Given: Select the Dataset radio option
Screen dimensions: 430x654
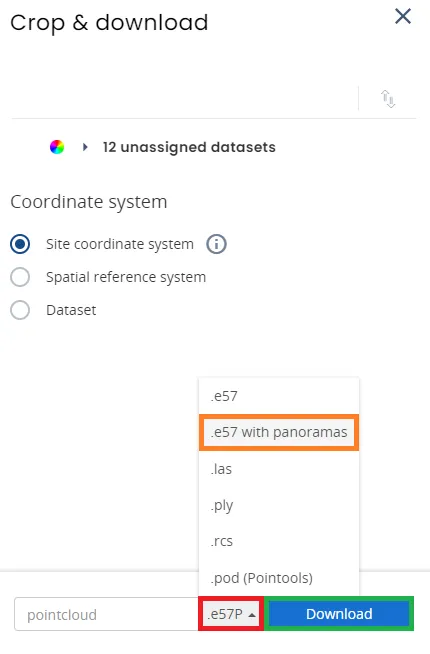Looking at the screenshot, I should click(20, 310).
